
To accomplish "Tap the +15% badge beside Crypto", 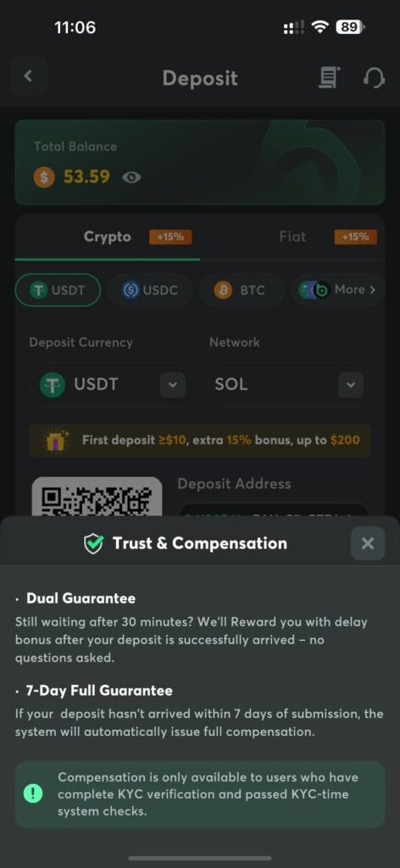I will click(170, 237).
